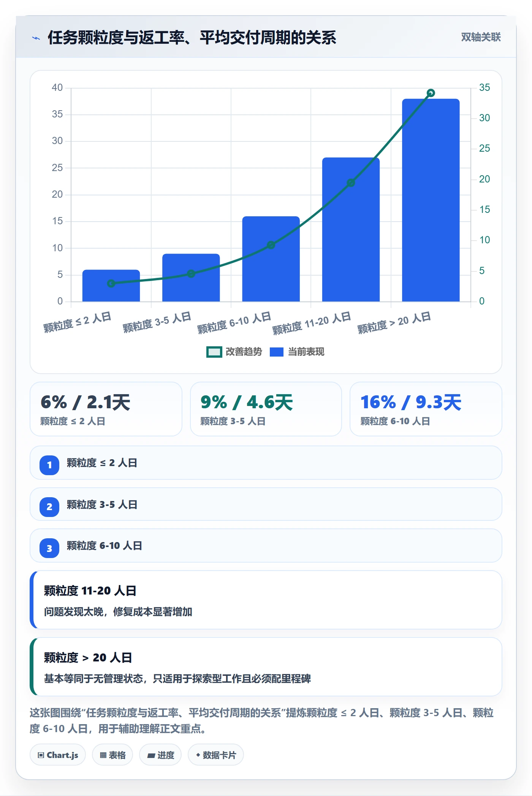Screen dimensions: 532x796
Task: Click the blue bar for 颗粒度 3-5 人日
Action: click(x=191, y=277)
